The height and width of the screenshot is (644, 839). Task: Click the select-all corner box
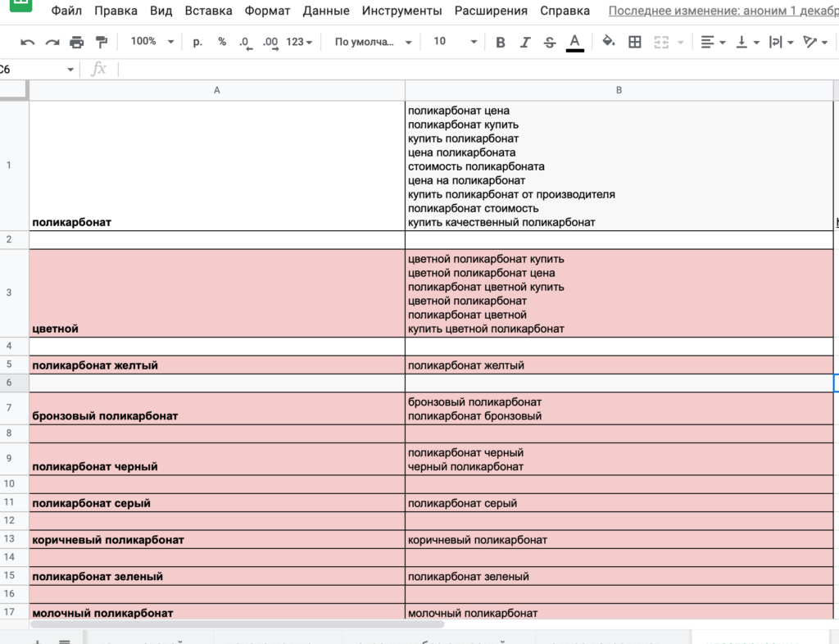[x=14, y=90]
